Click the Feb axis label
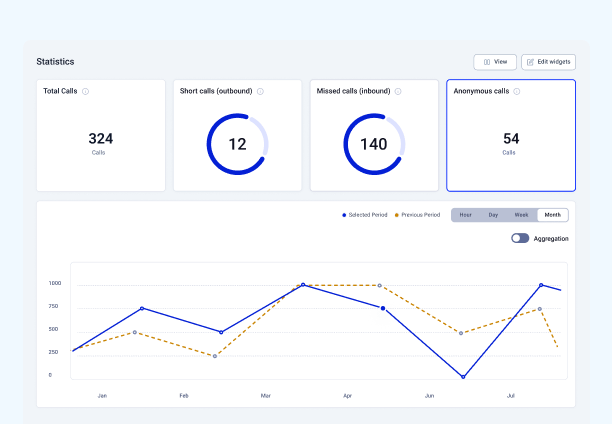Screen dimensions: 612x424 184,396
